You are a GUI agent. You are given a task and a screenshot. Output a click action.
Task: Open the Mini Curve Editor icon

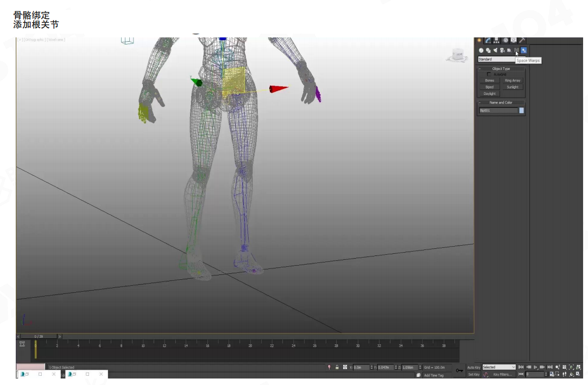22,344
